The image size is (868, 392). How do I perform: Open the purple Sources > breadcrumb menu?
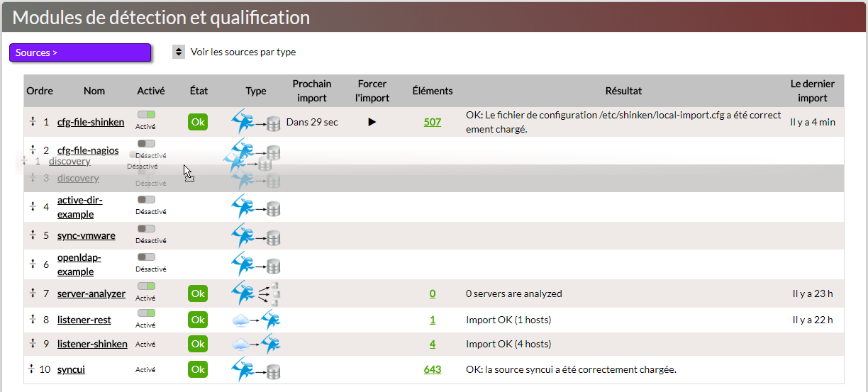tap(80, 52)
